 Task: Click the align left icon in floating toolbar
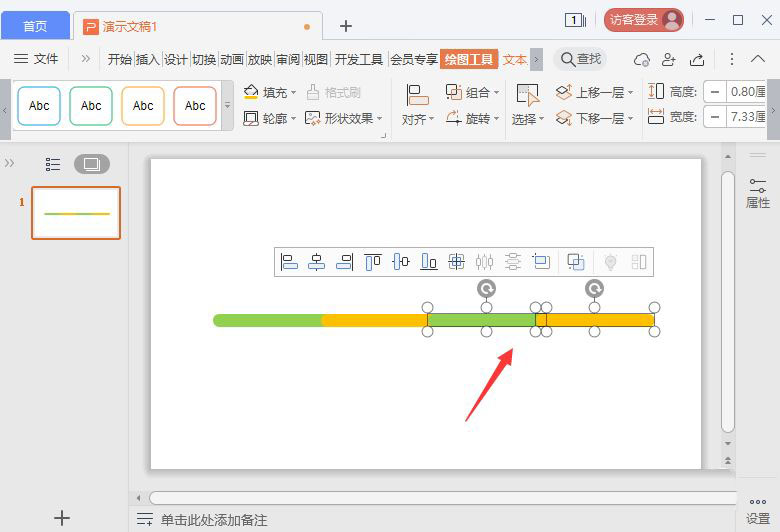[290, 262]
